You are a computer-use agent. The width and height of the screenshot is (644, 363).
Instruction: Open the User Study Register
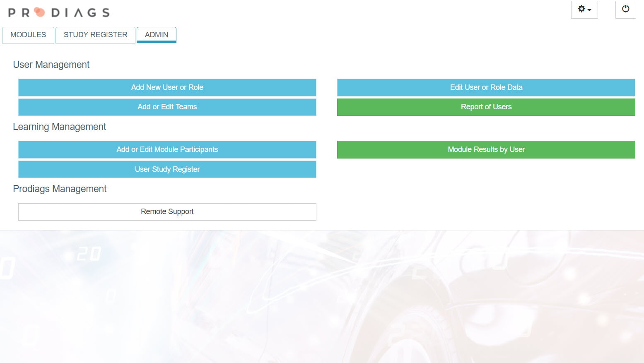[167, 169]
